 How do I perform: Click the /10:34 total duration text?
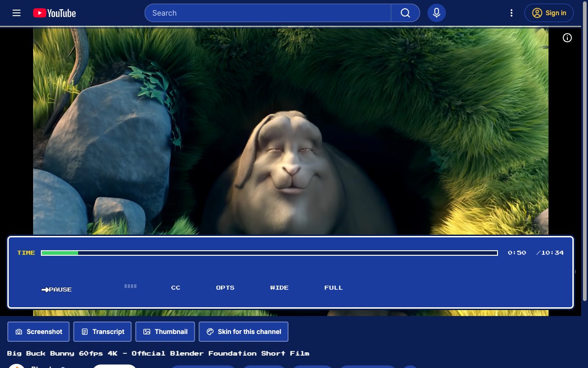pyautogui.click(x=550, y=253)
